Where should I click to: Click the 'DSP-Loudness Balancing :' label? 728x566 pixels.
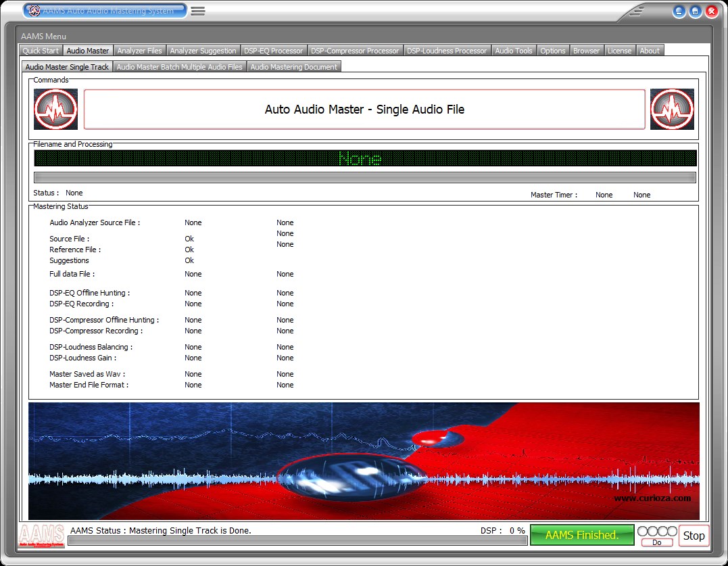coord(91,347)
